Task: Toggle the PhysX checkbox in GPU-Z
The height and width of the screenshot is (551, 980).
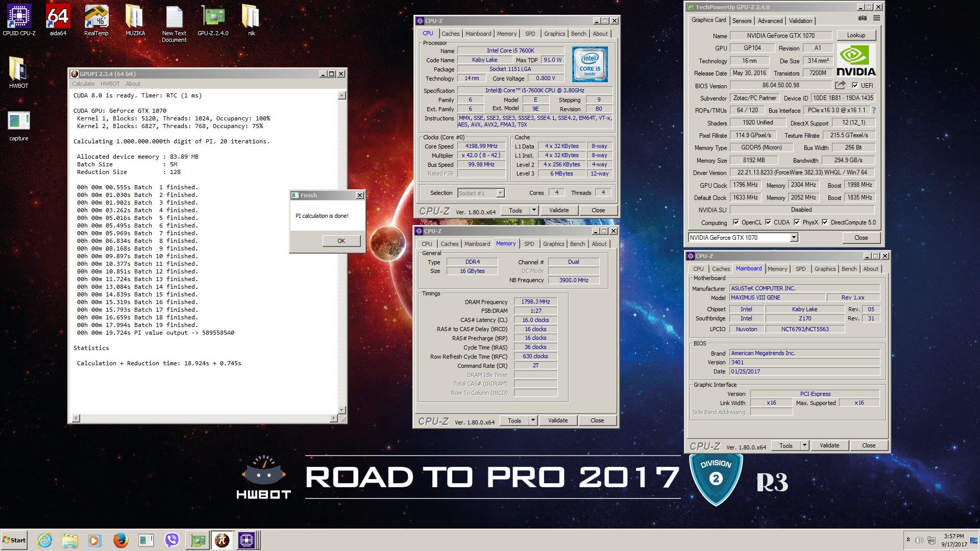Action: pos(796,222)
